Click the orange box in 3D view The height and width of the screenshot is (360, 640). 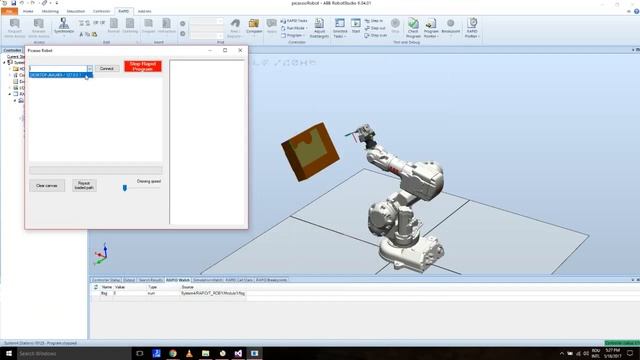tap(310, 151)
